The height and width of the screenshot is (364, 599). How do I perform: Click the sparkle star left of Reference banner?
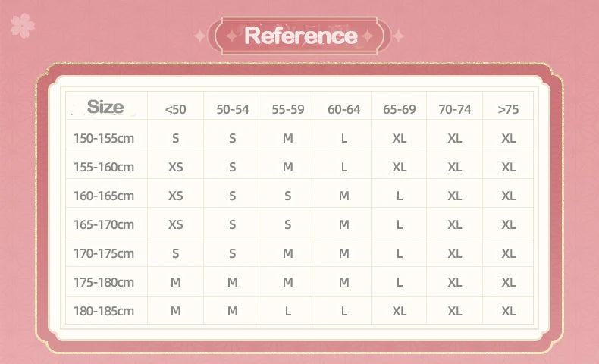200,36
